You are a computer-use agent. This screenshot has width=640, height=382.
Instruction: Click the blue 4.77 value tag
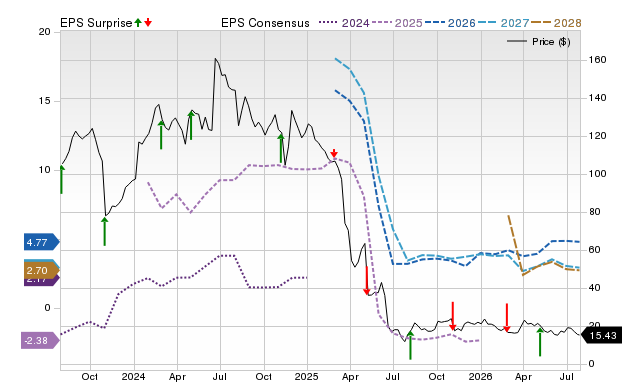coord(42,242)
